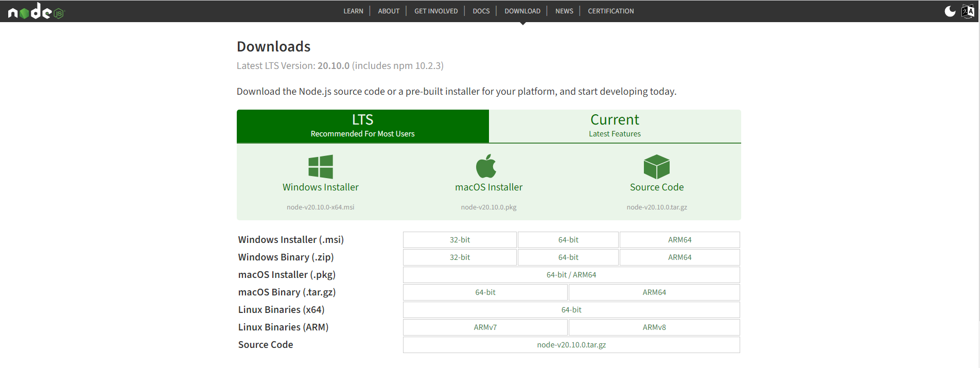Image resolution: width=980 pixels, height=368 pixels.
Task: Click the Linux Binaries (ARM) row label
Action: 284,327
